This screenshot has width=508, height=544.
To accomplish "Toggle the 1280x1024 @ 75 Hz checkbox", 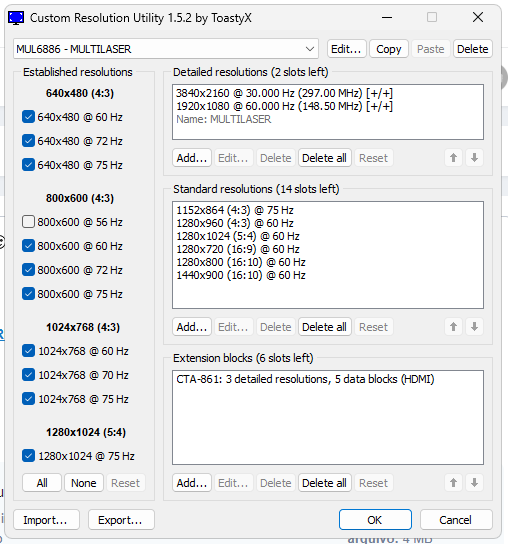I will point(28,456).
